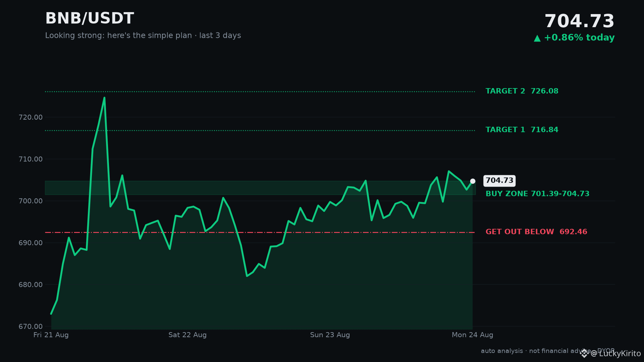644x362 pixels.
Task: Click the green up-triangle beside the daily change
Action: point(537,38)
